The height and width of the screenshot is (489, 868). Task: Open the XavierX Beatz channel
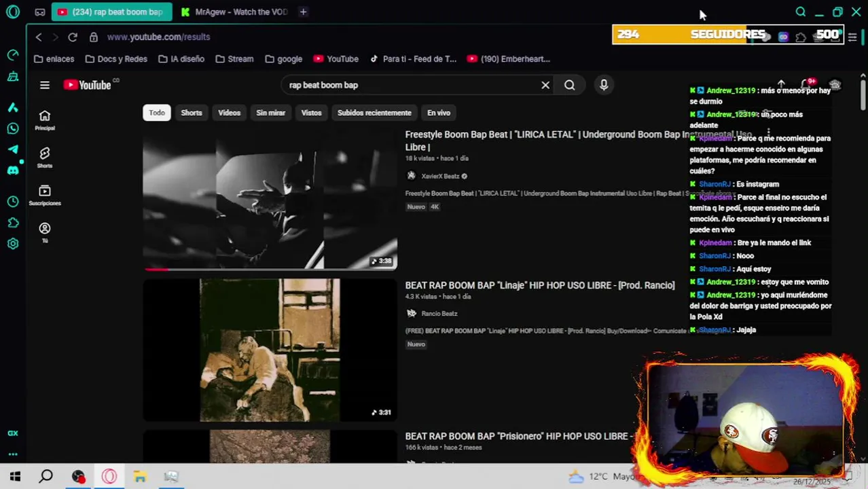coord(440,177)
